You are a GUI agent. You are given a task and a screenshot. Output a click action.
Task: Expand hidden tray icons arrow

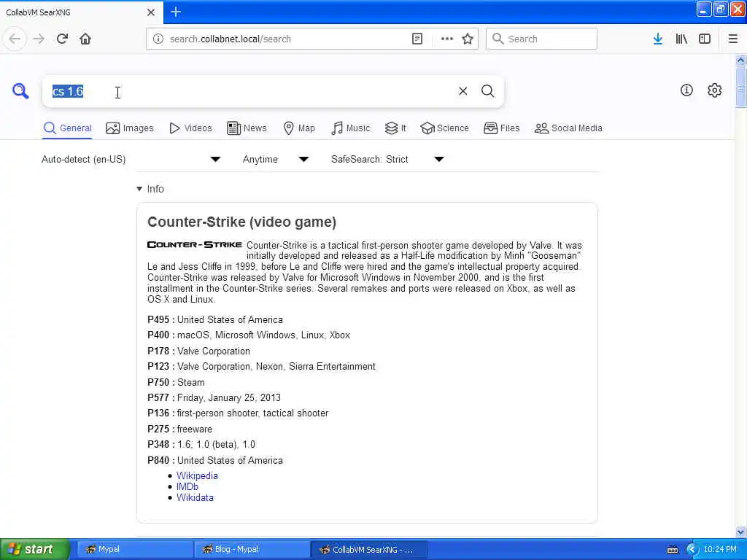pos(692,550)
